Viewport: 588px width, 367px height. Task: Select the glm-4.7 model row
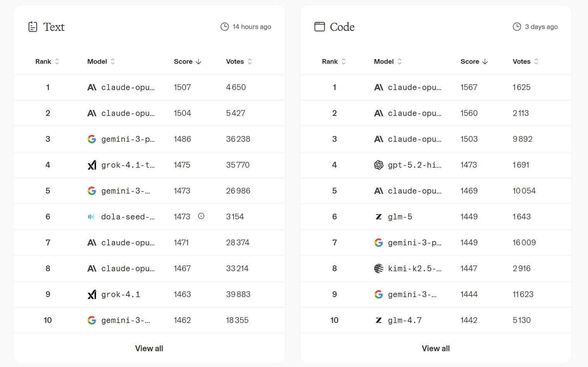tap(405, 320)
